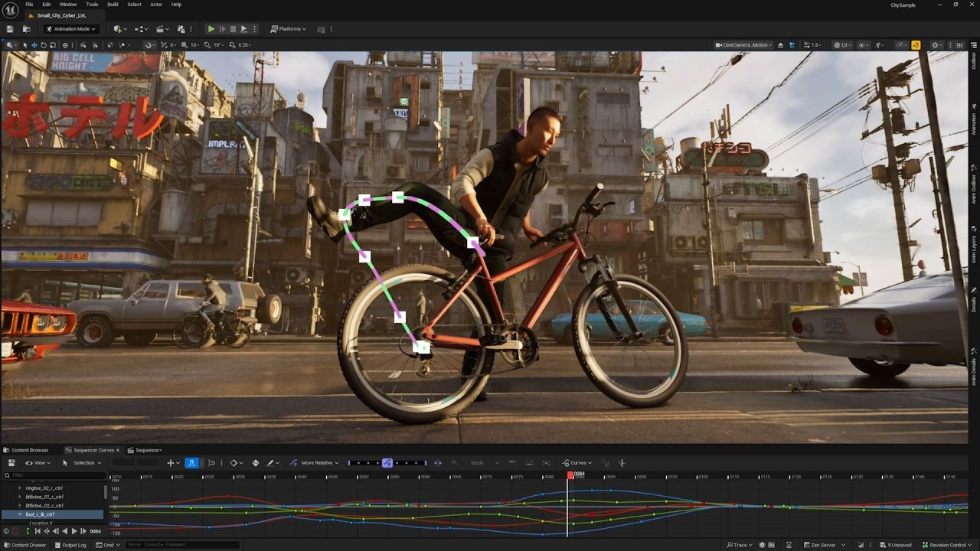This screenshot has width=980, height=551.
Task: Toggle the highlighted snapping magnet button
Action: 191,463
